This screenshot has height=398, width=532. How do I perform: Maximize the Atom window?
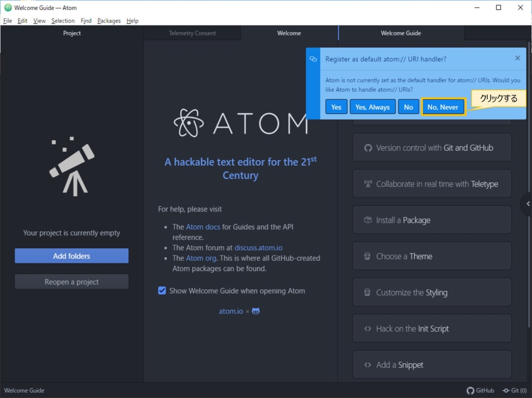498,7
